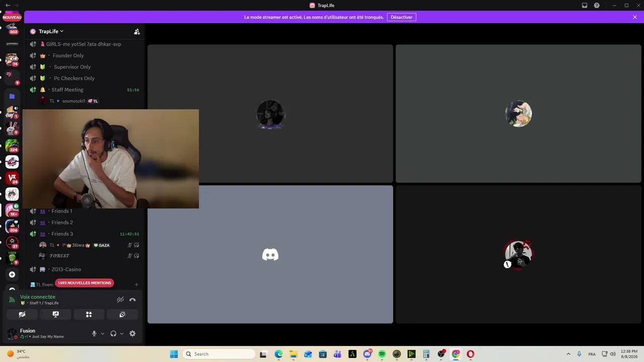Select the top-right participant video tile
The height and width of the screenshot is (362, 644).
pos(518,114)
